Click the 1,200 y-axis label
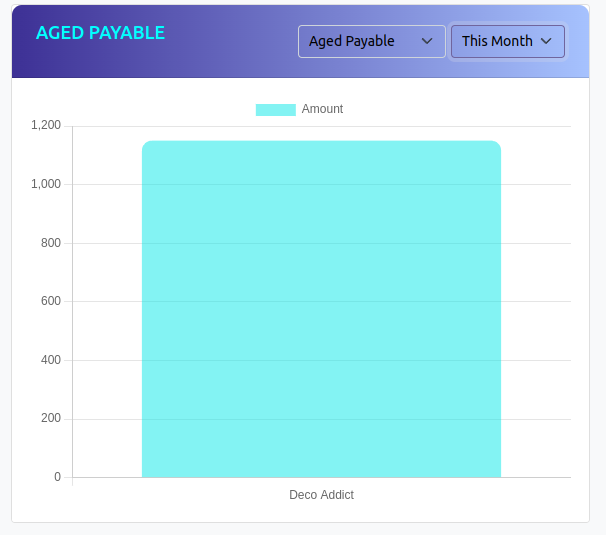Screen dimensions: 606x535 point(46,125)
